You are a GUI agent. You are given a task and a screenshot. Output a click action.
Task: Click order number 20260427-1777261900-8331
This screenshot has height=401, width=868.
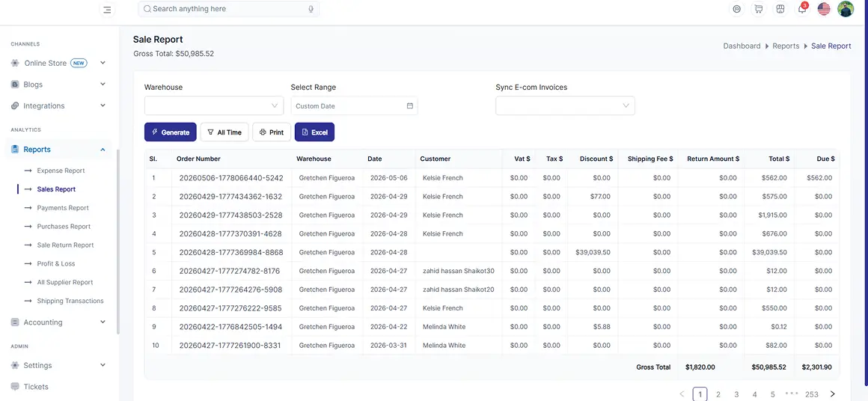pyautogui.click(x=230, y=346)
